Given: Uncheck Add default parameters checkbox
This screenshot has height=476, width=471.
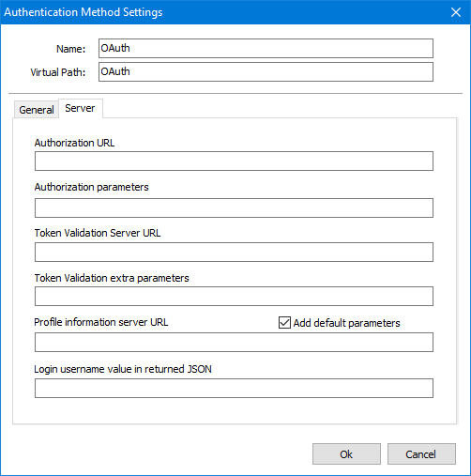Looking at the screenshot, I should [284, 322].
